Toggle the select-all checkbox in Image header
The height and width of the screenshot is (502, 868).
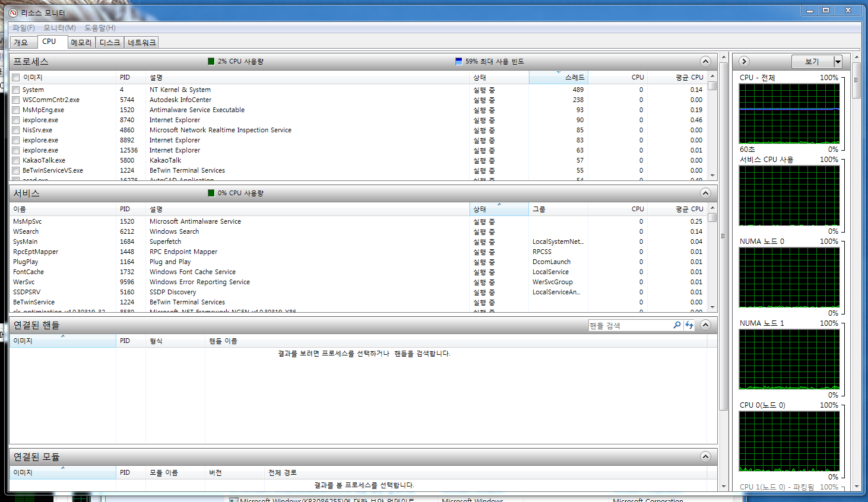(16, 78)
